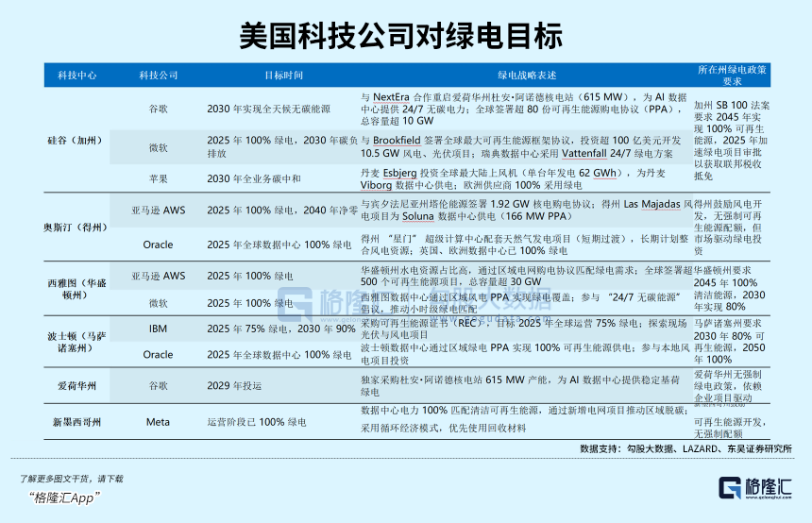Click Oracle in the 波士顿 group
The image size is (812, 523).
[x=158, y=355]
